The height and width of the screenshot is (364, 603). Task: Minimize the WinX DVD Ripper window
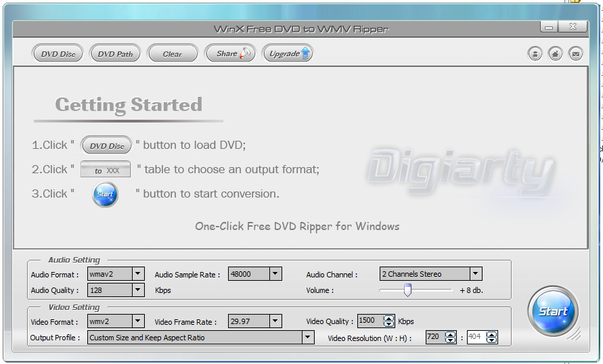point(549,27)
